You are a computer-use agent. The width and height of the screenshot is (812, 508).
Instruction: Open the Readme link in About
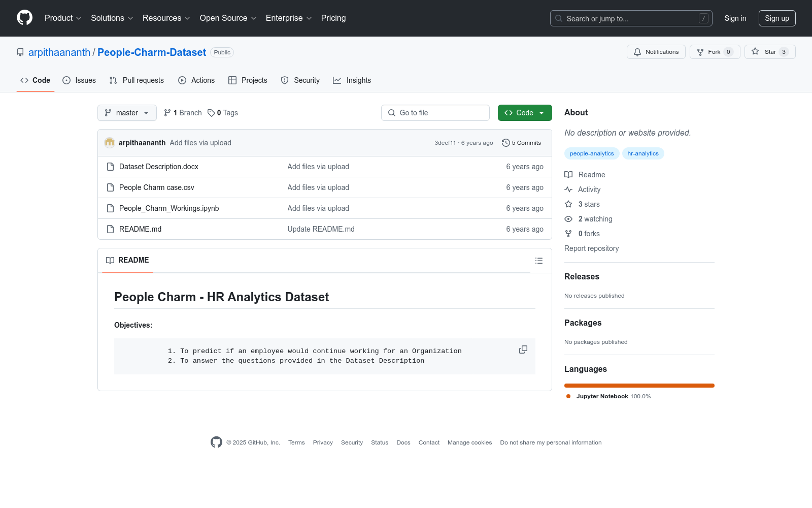coord(585,175)
